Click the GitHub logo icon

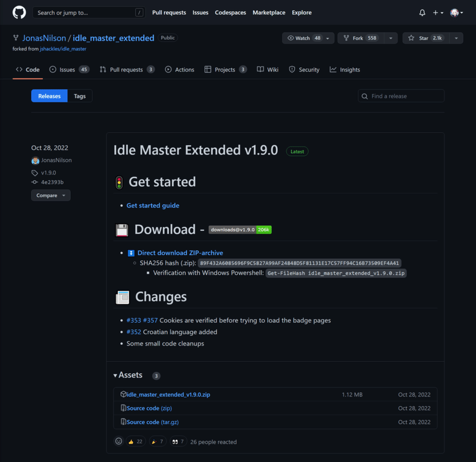coord(18,12)
